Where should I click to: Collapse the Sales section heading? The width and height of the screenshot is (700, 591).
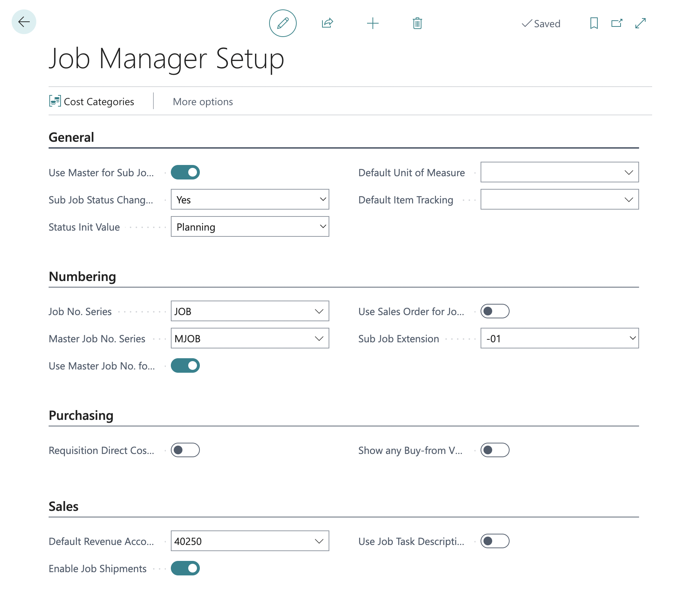(63, 506)
